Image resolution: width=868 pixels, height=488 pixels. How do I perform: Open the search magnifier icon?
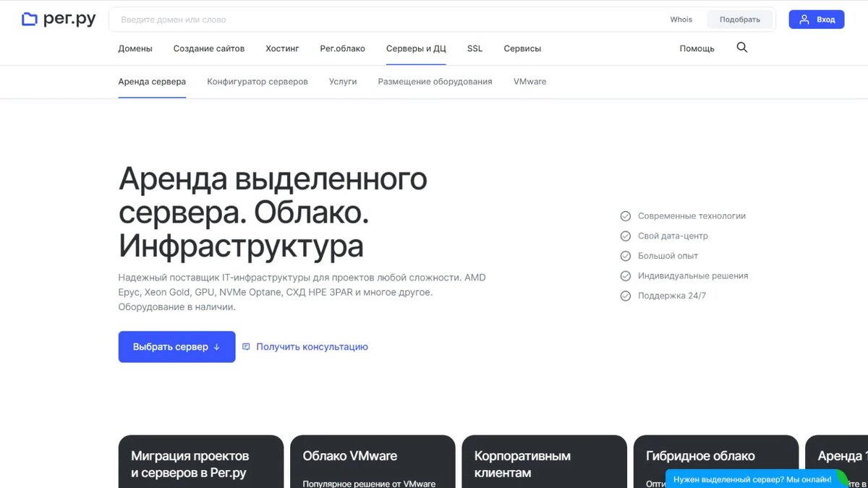742,48
